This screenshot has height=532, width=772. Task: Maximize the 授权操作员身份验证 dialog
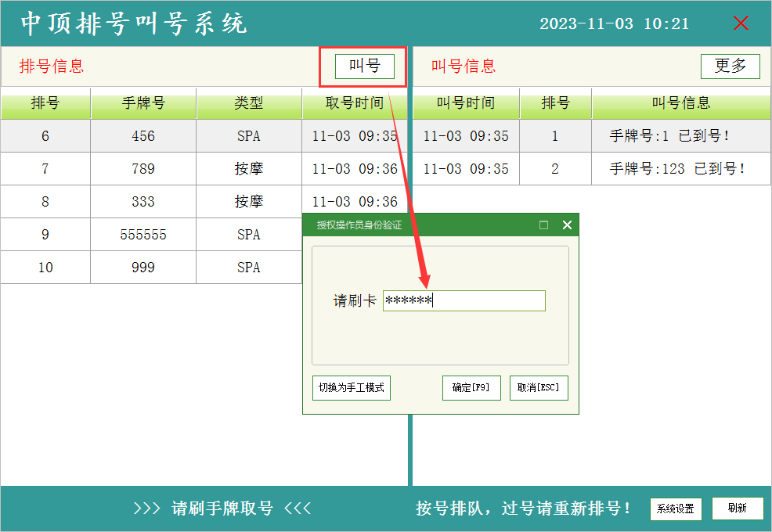click(543, 225)
